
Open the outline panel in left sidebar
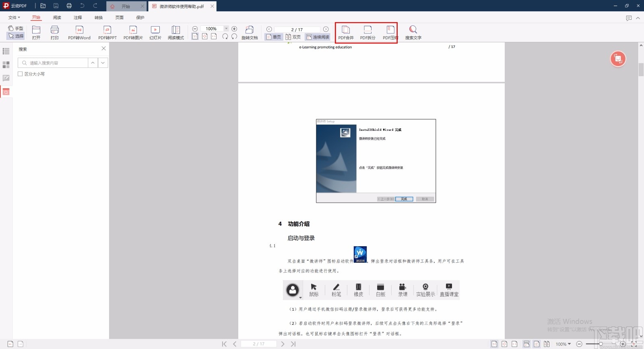6,51
